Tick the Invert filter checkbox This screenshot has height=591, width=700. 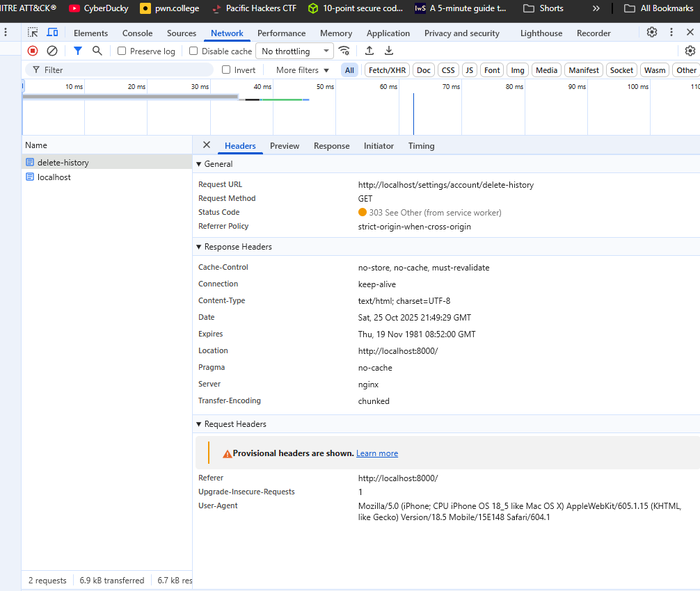click(x=226, y=70)
